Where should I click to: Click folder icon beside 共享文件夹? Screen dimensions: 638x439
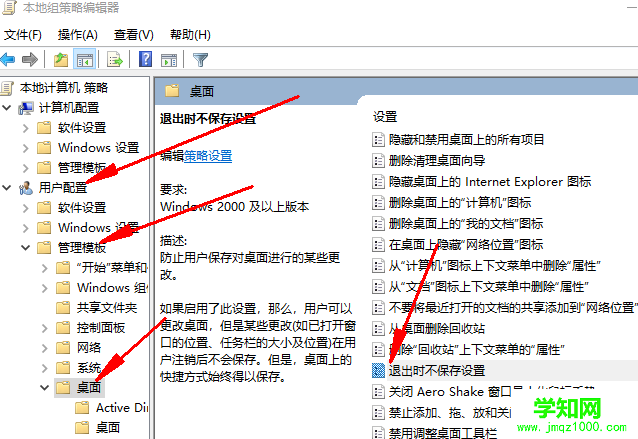[x=63, y=308]
